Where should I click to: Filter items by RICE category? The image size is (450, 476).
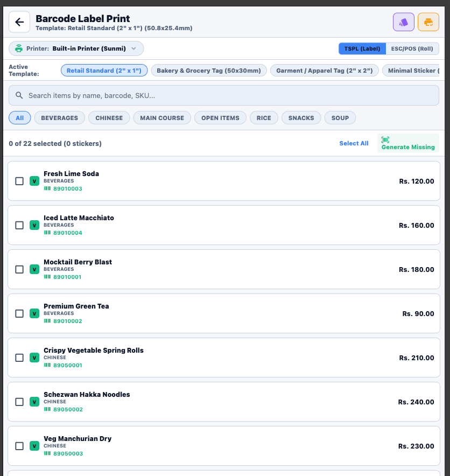point(264,118)
